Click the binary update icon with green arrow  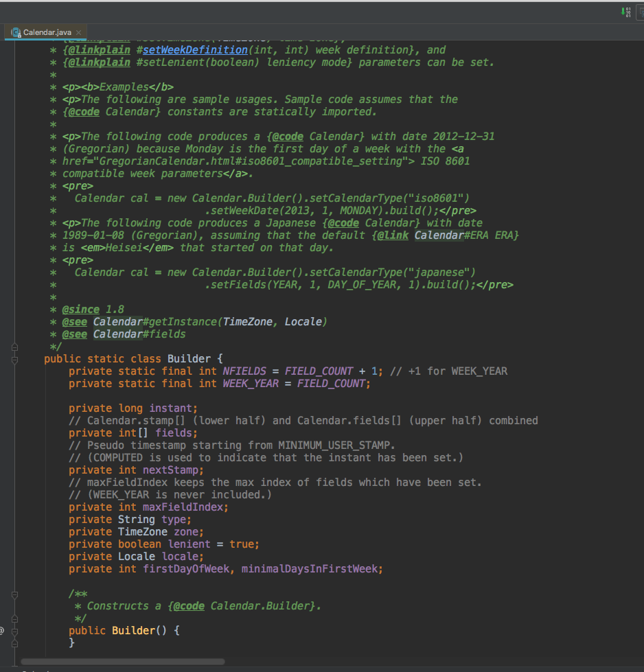[x=625, y=12]
